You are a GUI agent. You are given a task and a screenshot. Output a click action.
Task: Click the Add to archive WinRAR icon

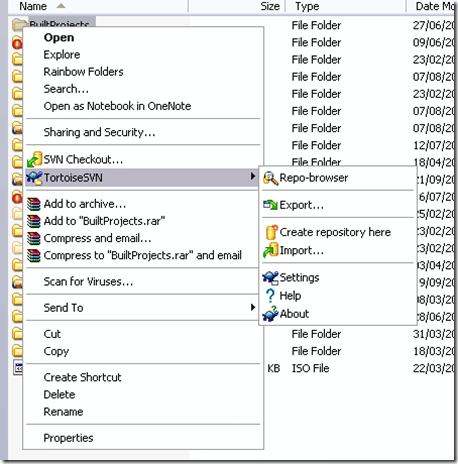tap(34, 204)
